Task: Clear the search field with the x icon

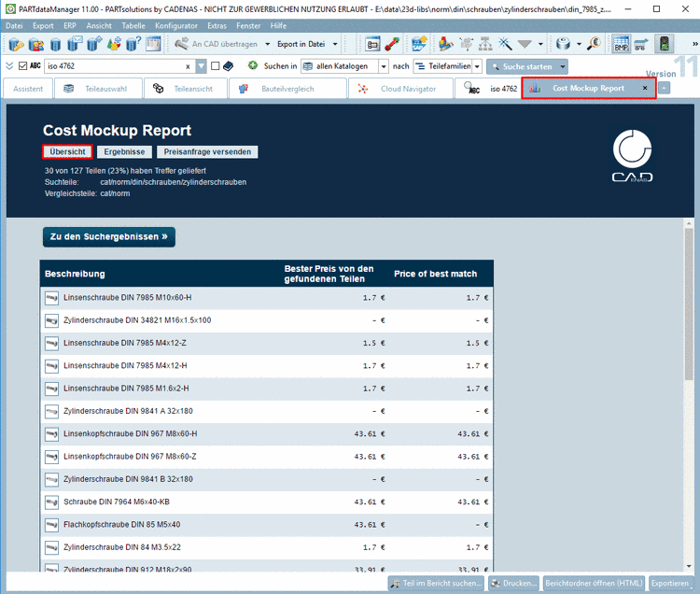Action: 189,66
